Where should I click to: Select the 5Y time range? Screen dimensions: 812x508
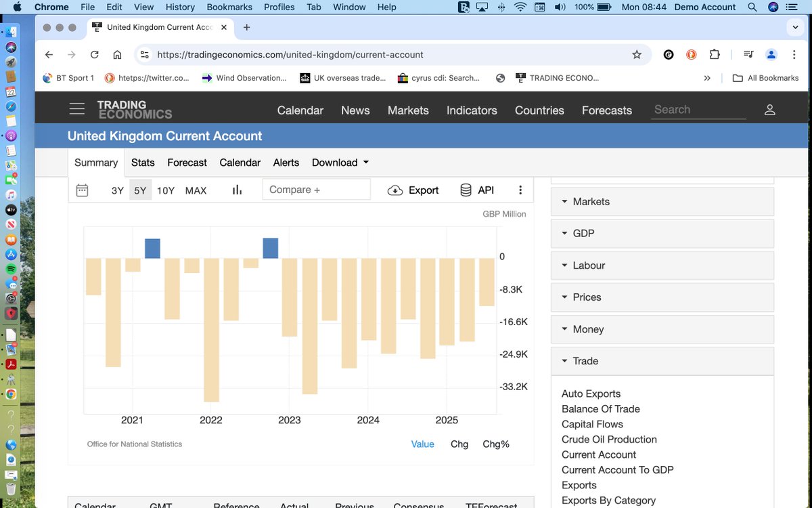pyautogui.click(x=140, y=190)
